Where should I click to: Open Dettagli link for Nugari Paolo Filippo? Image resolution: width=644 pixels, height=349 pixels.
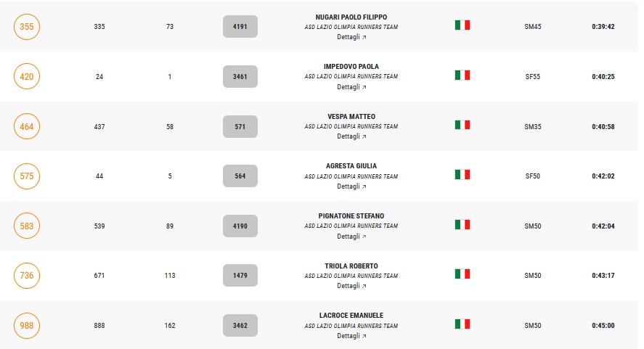pyautogui.click(x=351, y=37)
